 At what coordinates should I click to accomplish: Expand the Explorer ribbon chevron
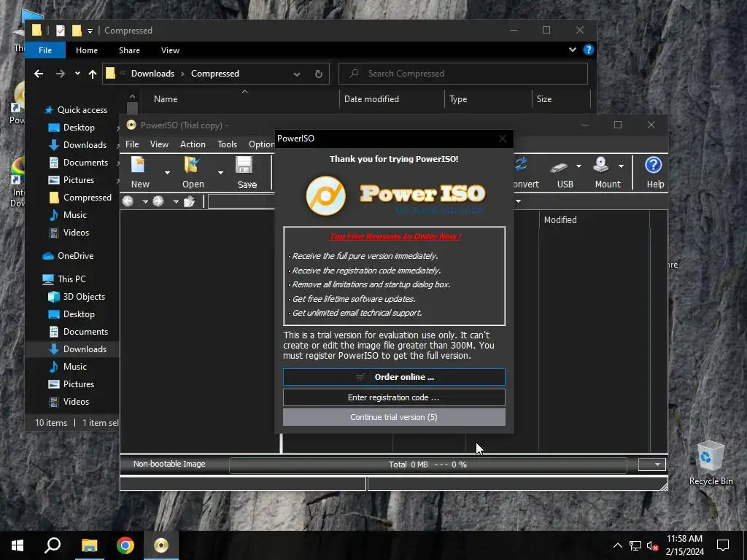tap(572, 50)
